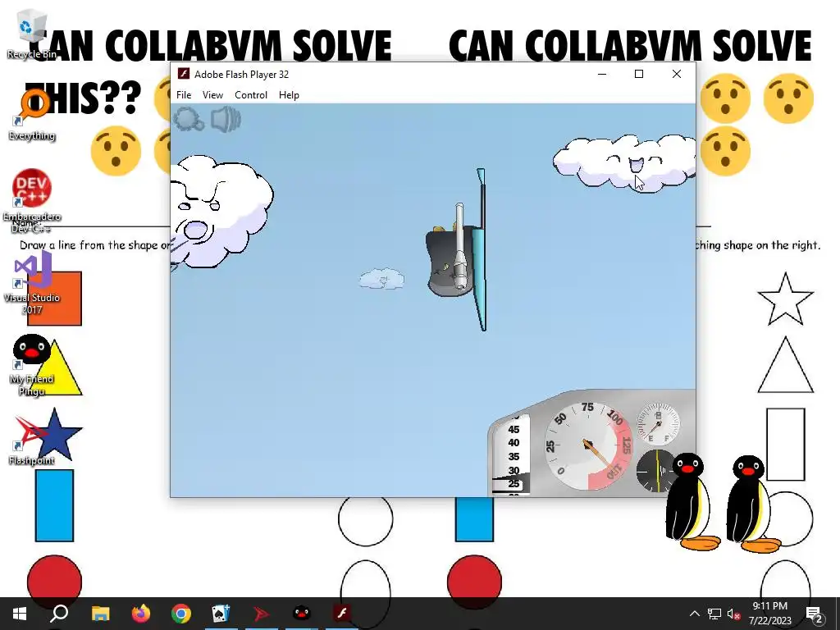840x630 pixels.
Task: Switch to the Flash Player taskbar button
Action: [x=342, y=614]
